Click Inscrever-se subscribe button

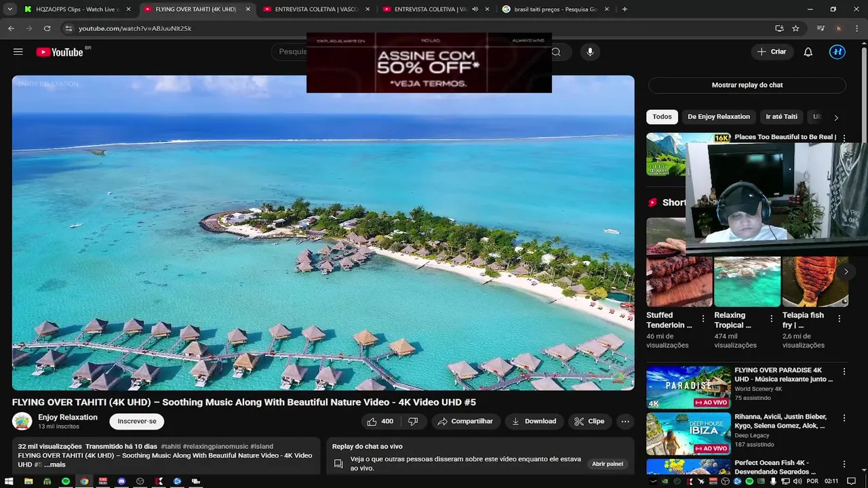point(137,421)
